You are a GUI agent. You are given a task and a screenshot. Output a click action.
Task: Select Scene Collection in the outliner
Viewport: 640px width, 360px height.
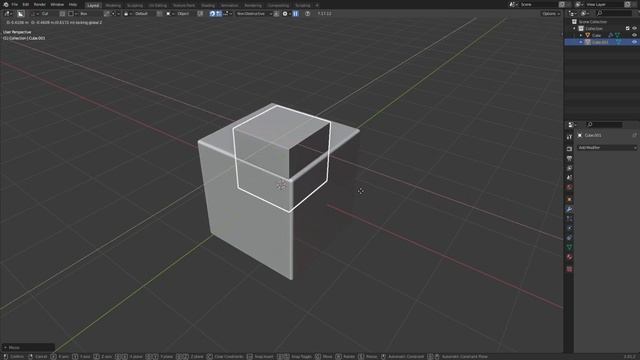tap(593, 22)
